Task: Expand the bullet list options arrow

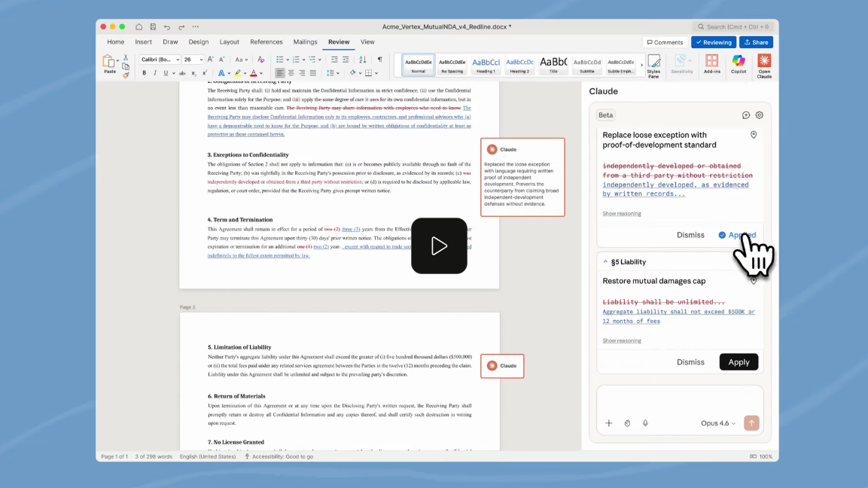Action: [288, 59]
